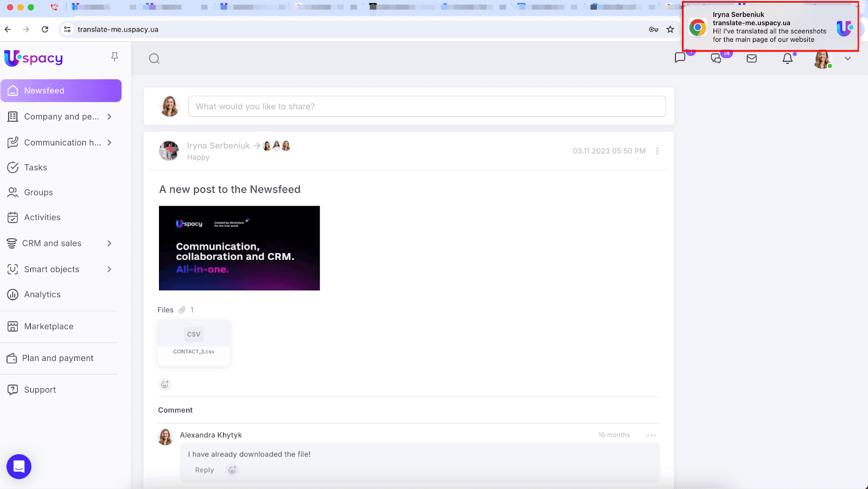Add emoji reaction below the post files
Image resolution: width=868 pixels, height=489 pixels.
pos(165,384)
